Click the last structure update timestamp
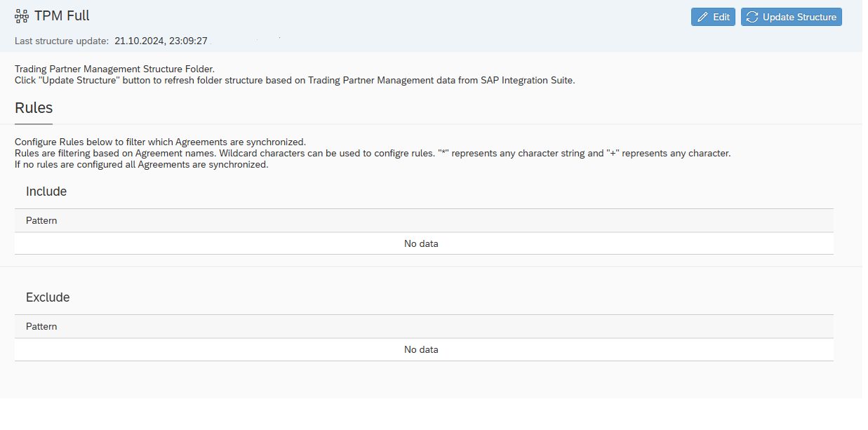 tap(161, 41)
